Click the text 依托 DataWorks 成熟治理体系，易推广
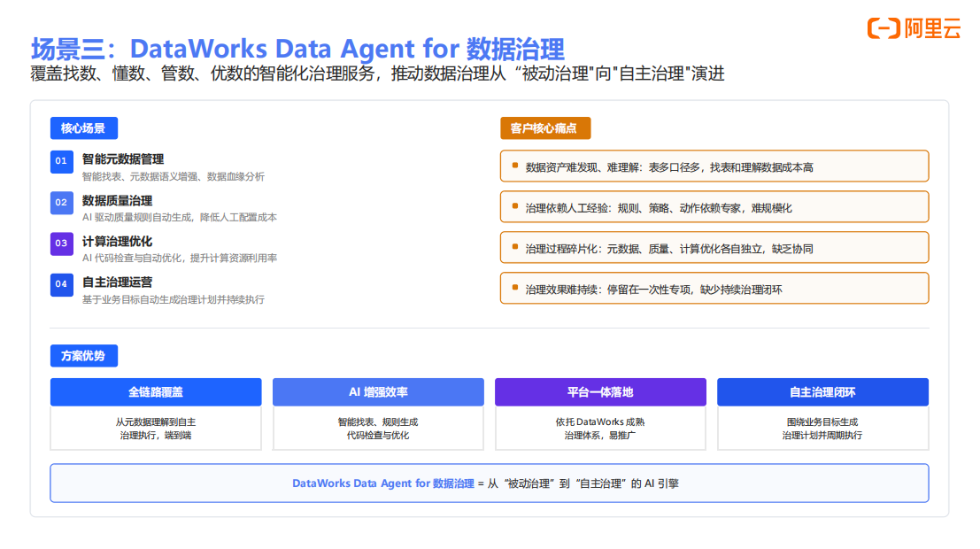 (x=600, y=429)
